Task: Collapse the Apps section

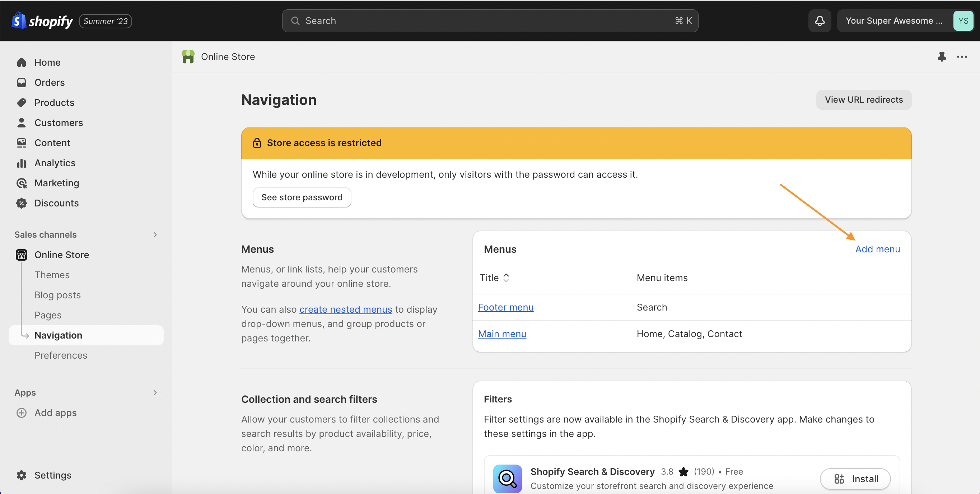Action: point(155,392)
